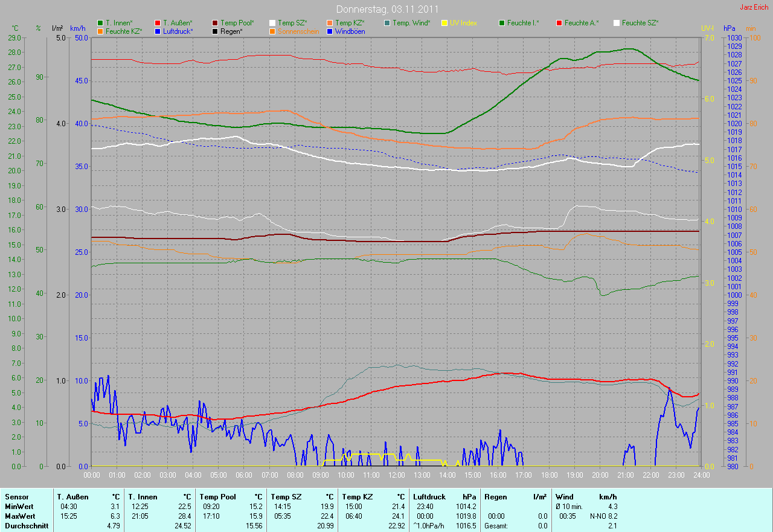Click the black Regen legend square
Screen dimensions: 773x532
(x=215, y=31)
